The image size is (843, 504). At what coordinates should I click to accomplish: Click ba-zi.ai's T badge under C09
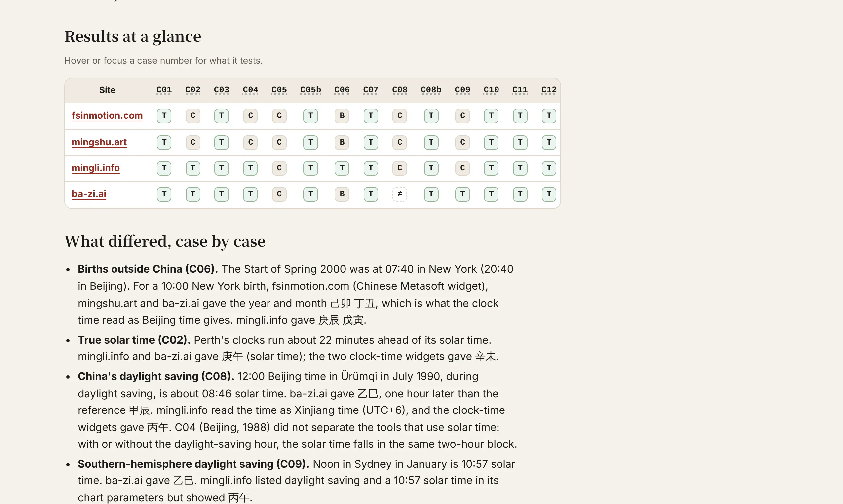pos(462,194)
